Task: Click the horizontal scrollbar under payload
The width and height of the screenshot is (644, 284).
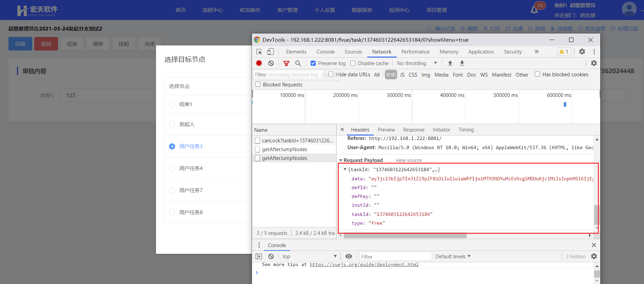Action: click(x=405, y=236)
